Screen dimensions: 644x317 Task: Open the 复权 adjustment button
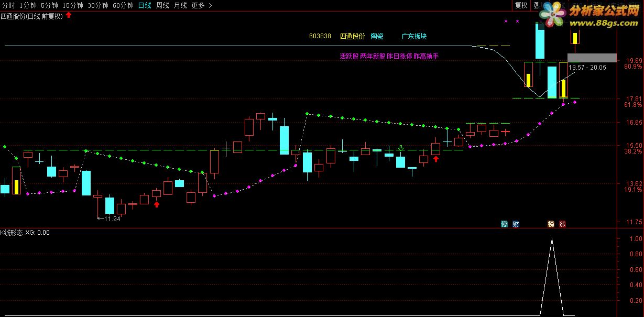[521, 5]
